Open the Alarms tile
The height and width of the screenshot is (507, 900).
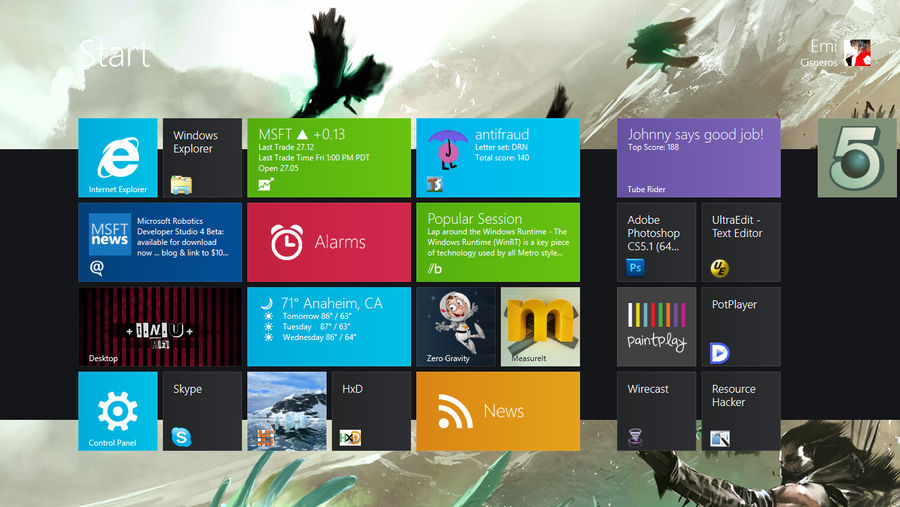[329, 242]
